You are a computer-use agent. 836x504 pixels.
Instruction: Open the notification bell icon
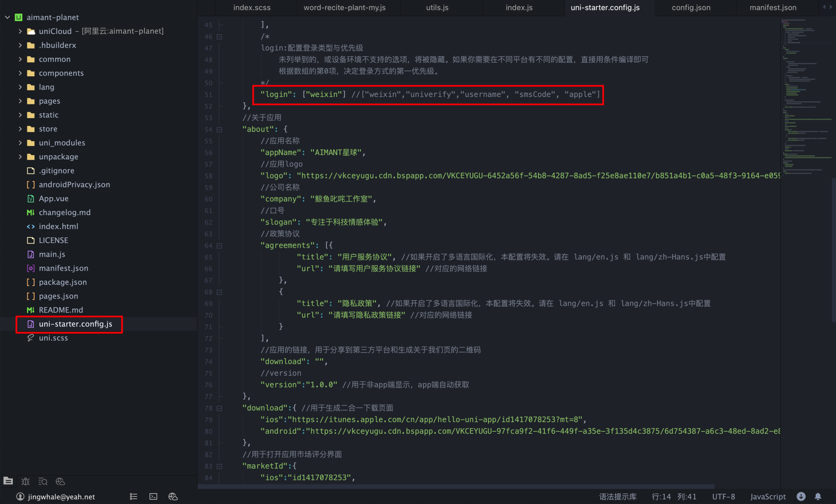coord(818,496)
